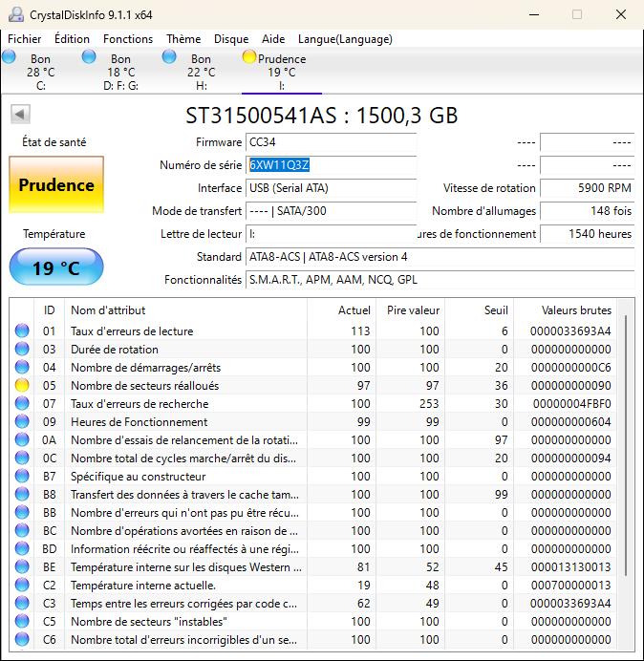This screenshot has height=661, width=644.
Task: Click blue status orb for attribute 01
Action: pyautogui.click(x=22, y=331)
